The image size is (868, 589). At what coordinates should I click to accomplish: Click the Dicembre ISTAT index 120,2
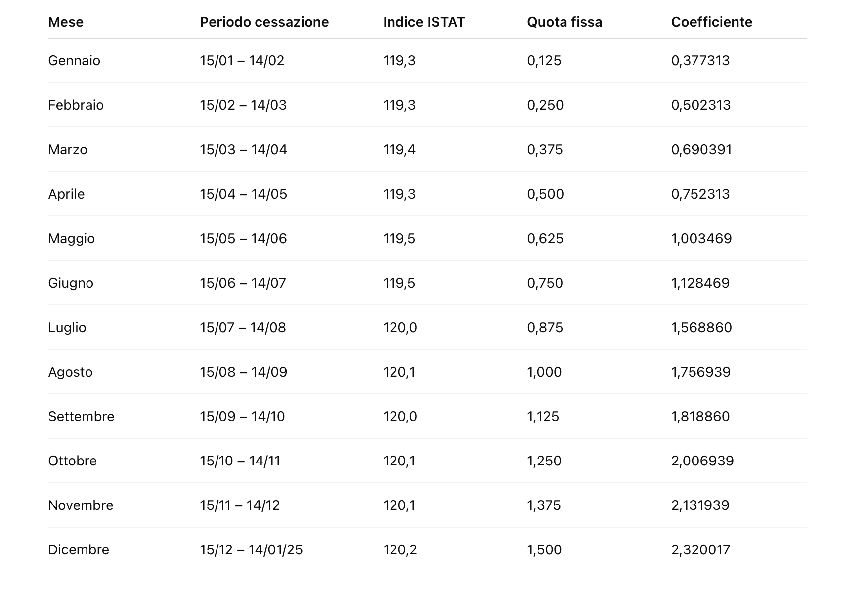399,550
